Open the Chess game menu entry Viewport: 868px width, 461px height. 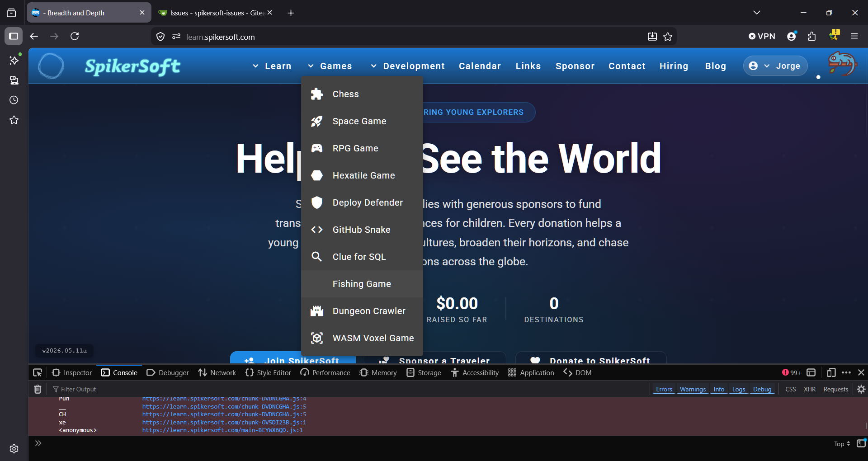pos(362,94)
